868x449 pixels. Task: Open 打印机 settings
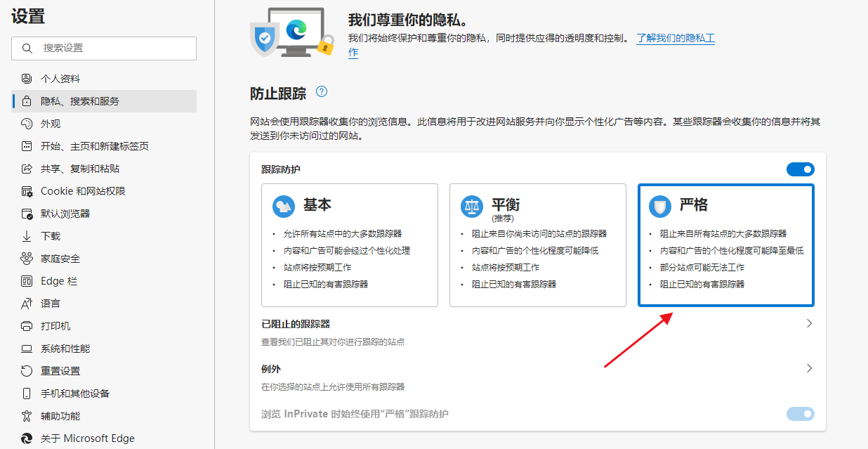tap(104, 326)
